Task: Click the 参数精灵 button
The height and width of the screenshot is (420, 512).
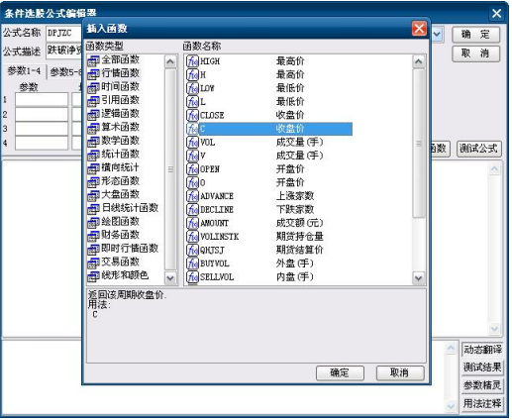Action: pyautogui.click(x=482, y=385)
